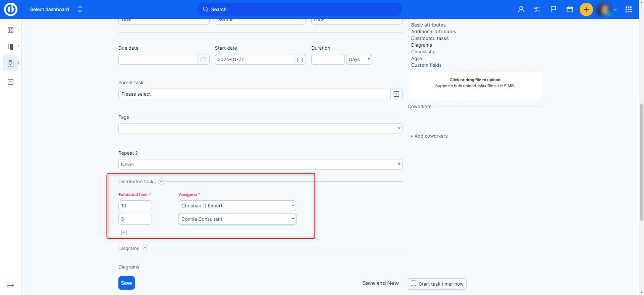Click Add coworkers link
This screenshot has height=295, width=644.
click(429, 136)
